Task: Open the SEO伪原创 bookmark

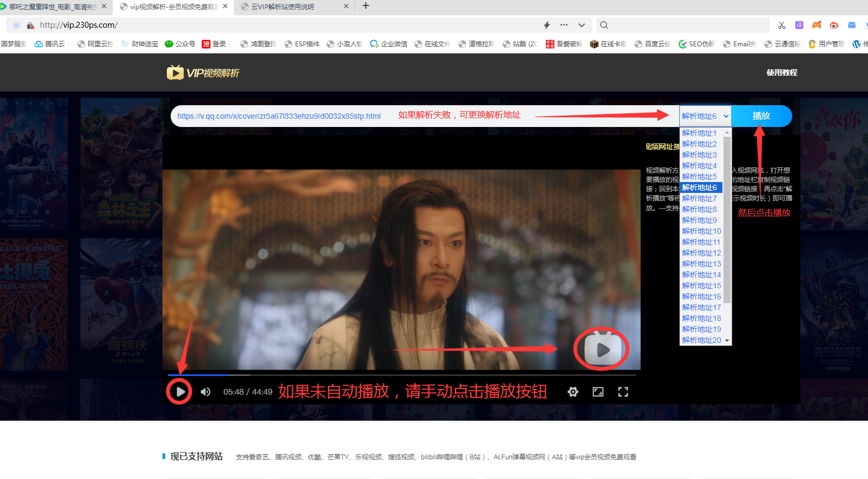Action: coord(696,44)
